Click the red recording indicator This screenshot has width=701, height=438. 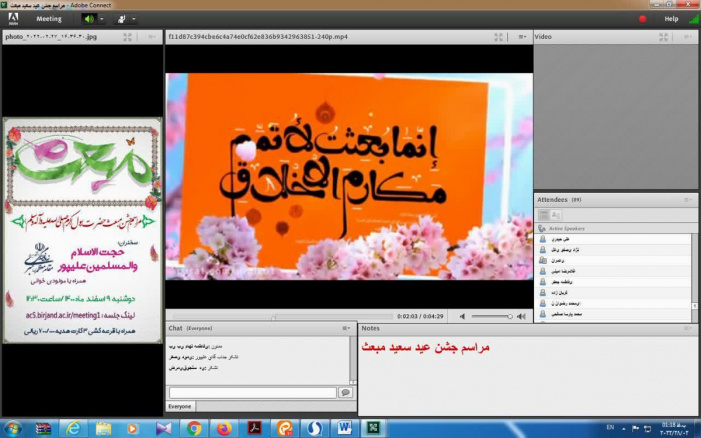(642, 19)
